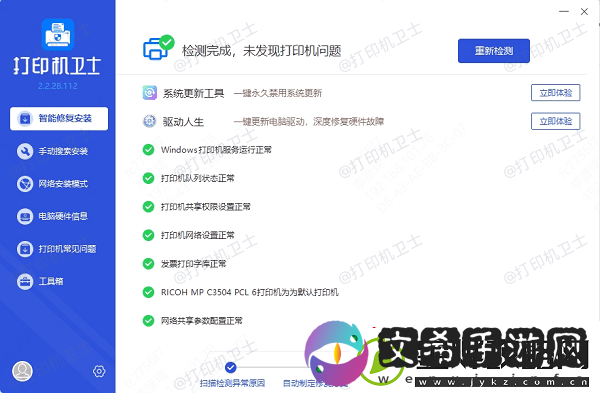This screenshot has height=393, width=600.
Task: Click the wrench icon for 手动搜索安装
Action: click(x=25, y=151)
